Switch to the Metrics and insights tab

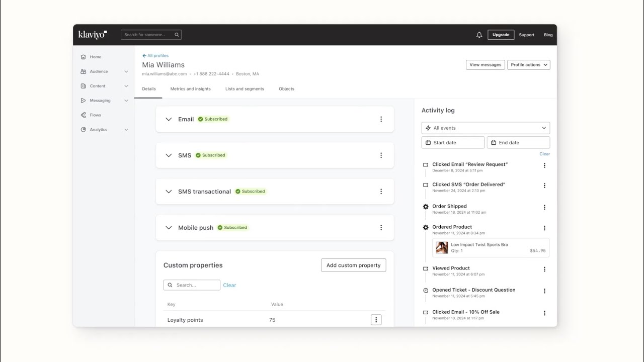coord(190,89)
